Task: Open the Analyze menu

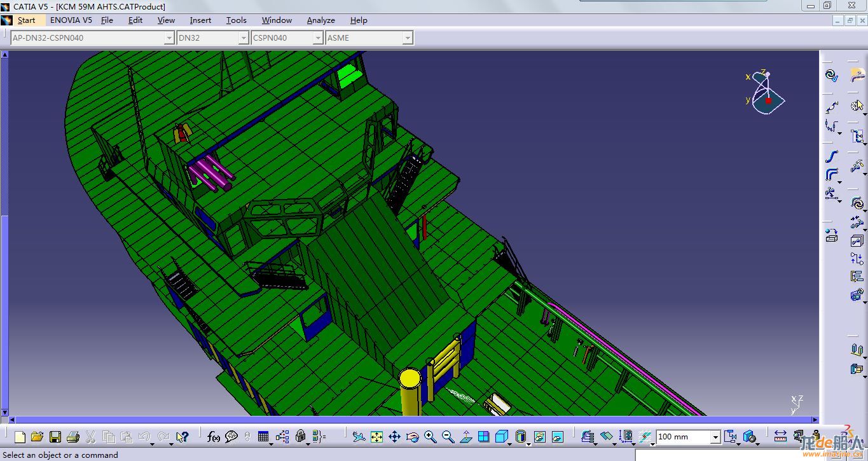Action: point(320,20)
